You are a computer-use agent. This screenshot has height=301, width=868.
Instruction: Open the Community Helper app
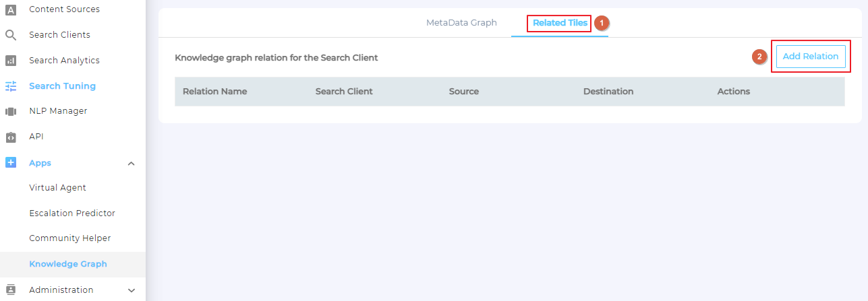tap(69, 238)
